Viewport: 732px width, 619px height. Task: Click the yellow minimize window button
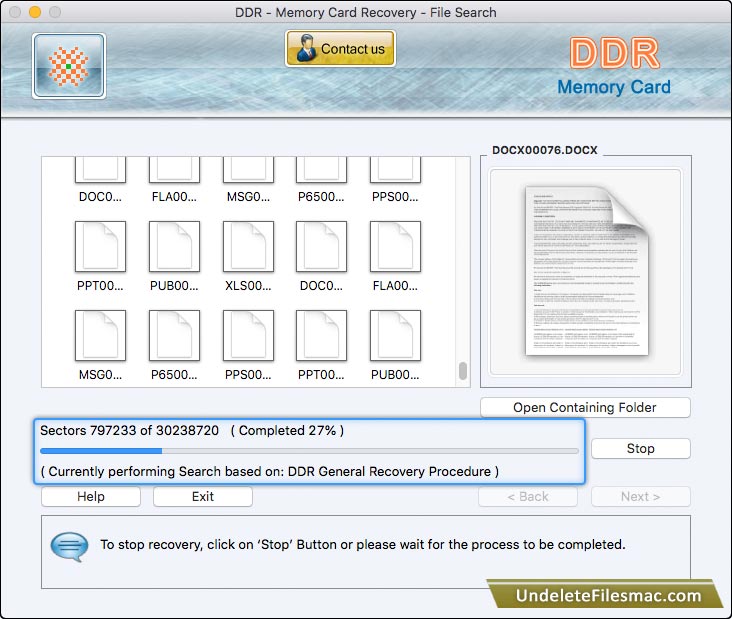coord(35,12)
